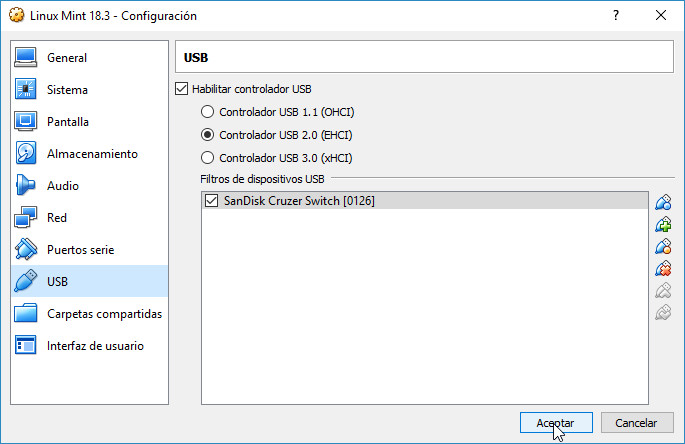Edit the selected USB filter

(662, 246)
